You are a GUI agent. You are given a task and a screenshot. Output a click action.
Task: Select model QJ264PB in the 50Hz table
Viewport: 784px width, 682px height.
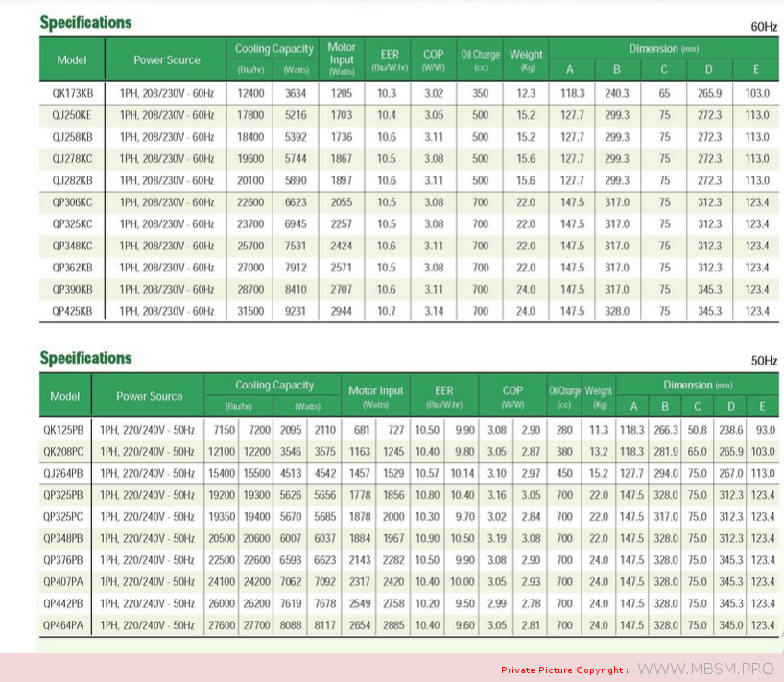[67, 473]
